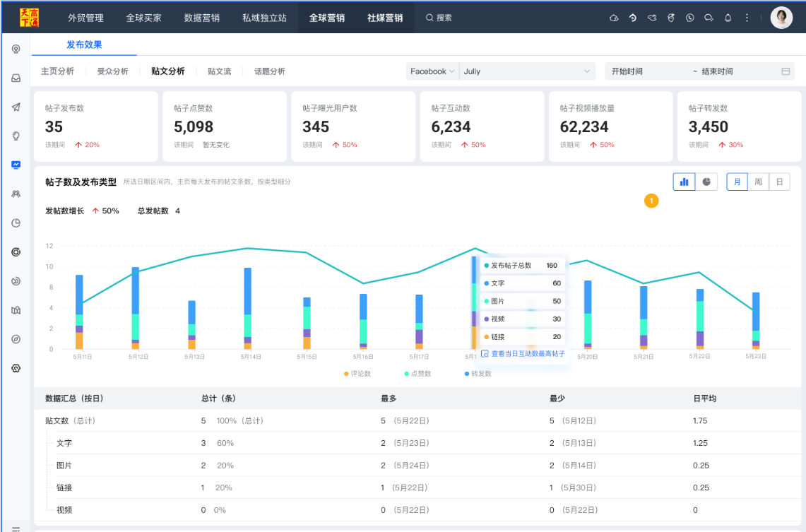Open the paper plane sidebar icon
The width and height of the screenshot is (806, 532).
coord(16,107)
